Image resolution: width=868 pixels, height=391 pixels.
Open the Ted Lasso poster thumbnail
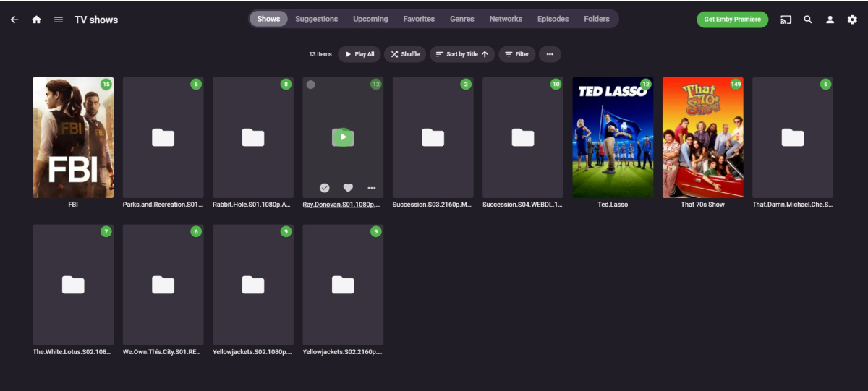click(x=613, y=137)
